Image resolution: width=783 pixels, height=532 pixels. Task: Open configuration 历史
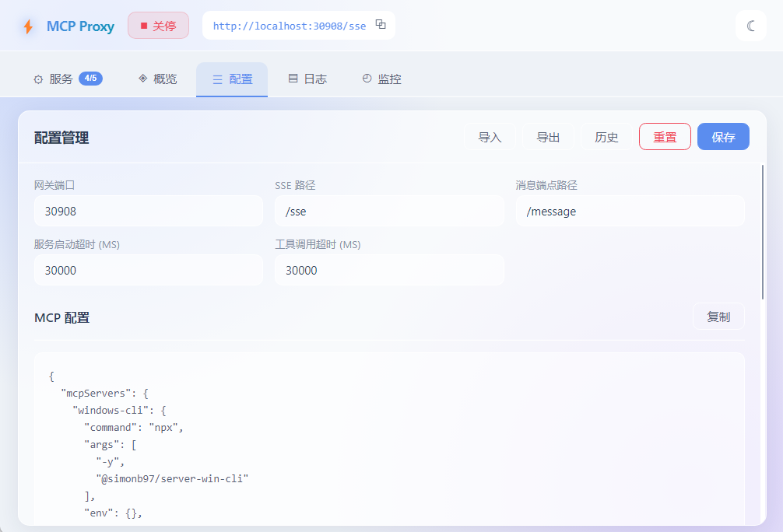click(x=606, y=137)
